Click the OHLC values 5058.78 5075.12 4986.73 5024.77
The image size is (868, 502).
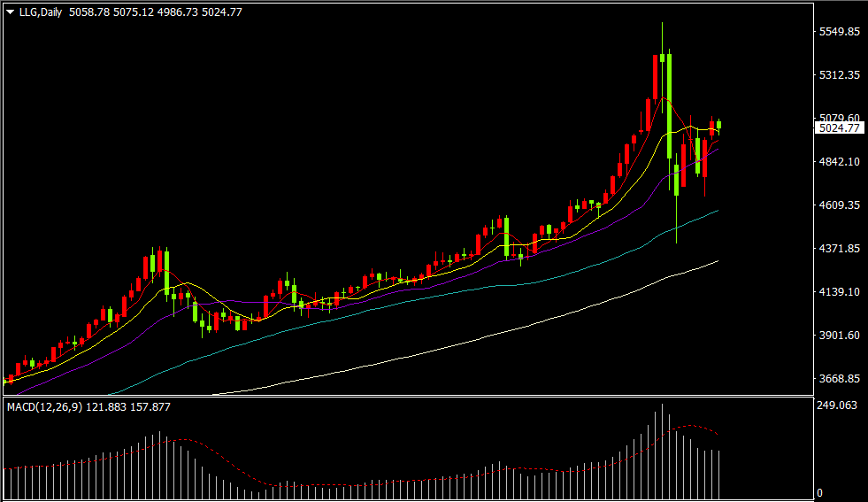coord(156,12)
